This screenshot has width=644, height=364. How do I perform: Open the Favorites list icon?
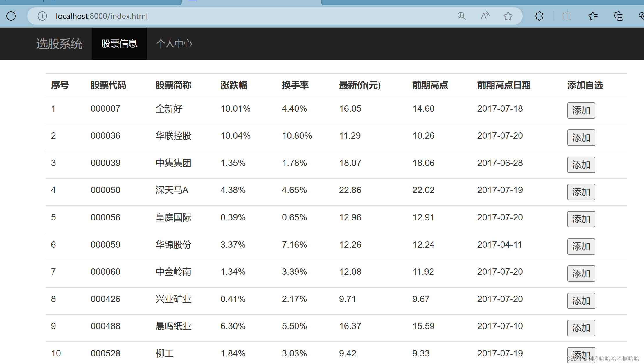[x=593, y=16]
